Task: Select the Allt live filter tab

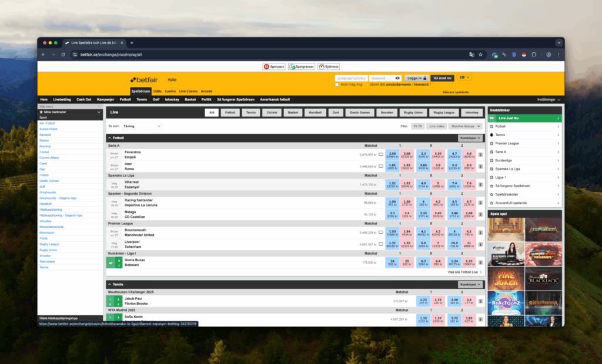Action: coord(212,112)
